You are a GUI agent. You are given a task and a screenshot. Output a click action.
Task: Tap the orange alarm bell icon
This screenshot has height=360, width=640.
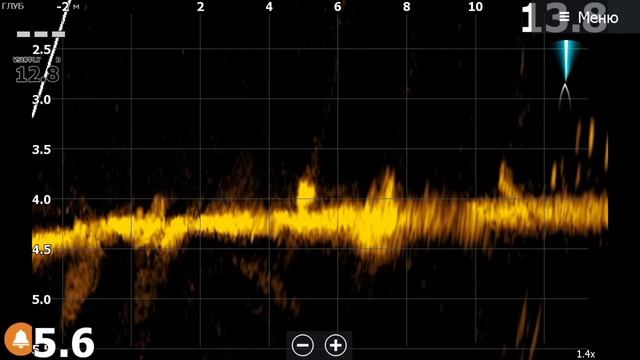pyautogui.click(x=19, y=339)
